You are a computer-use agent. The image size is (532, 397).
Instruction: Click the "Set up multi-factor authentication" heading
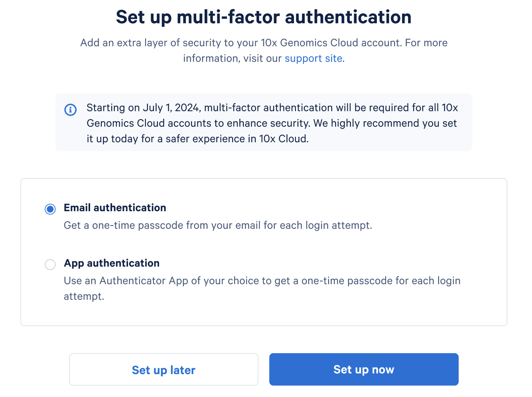pyautogui.click(x=264, y=17)
